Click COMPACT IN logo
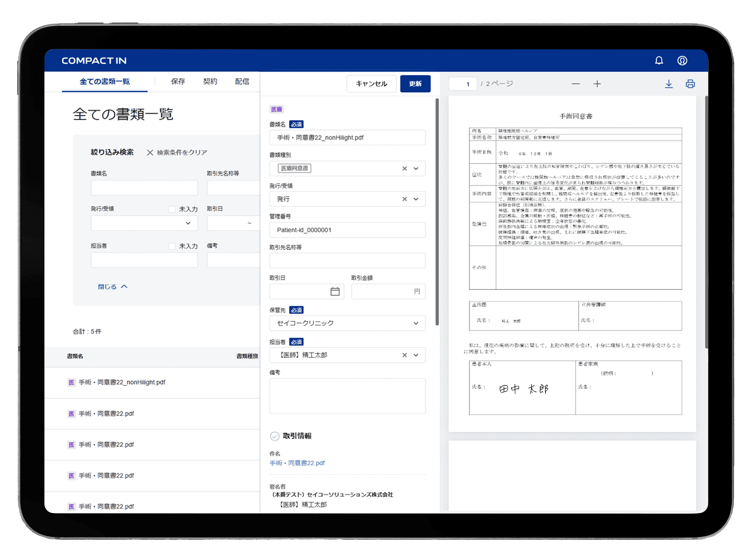This screenshot has height=560, width=756. (94, 61)
